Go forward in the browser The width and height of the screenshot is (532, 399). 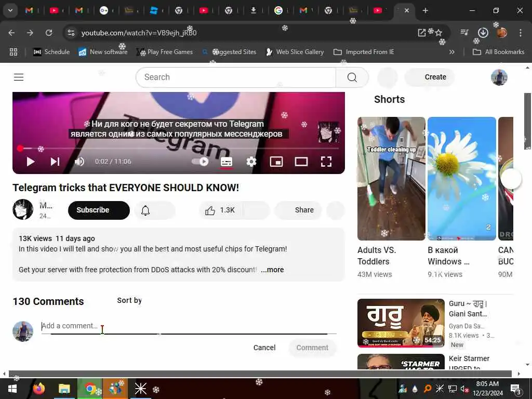click(30, 33)
